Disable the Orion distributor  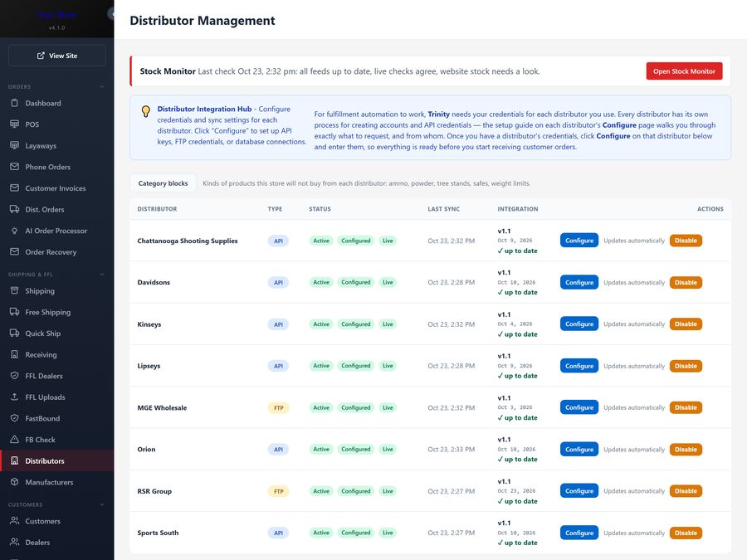686,450
